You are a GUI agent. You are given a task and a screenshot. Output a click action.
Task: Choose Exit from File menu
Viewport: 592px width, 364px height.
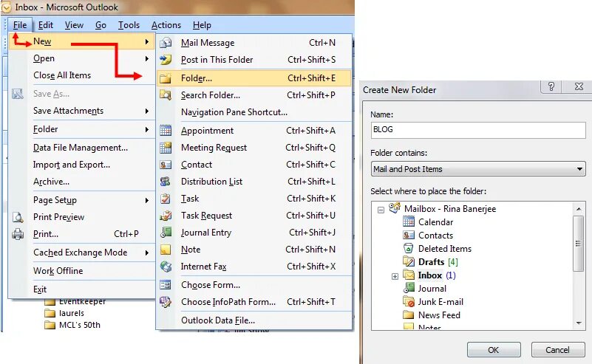(x=40, y=289)
